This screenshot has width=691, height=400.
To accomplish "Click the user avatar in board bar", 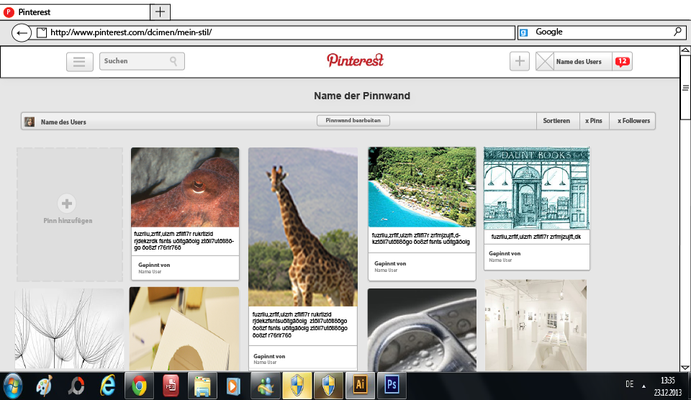I will click(x=30, y=122).
